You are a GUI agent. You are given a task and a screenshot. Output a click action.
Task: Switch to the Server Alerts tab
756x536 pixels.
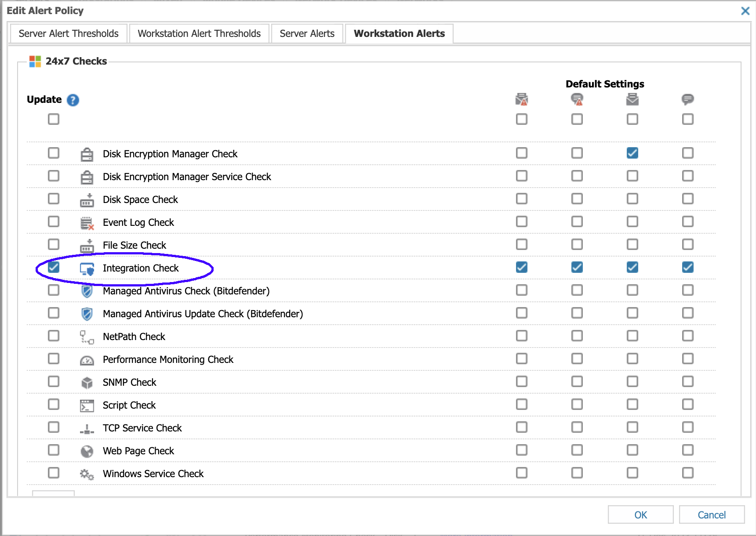click(x=307, y=33)
